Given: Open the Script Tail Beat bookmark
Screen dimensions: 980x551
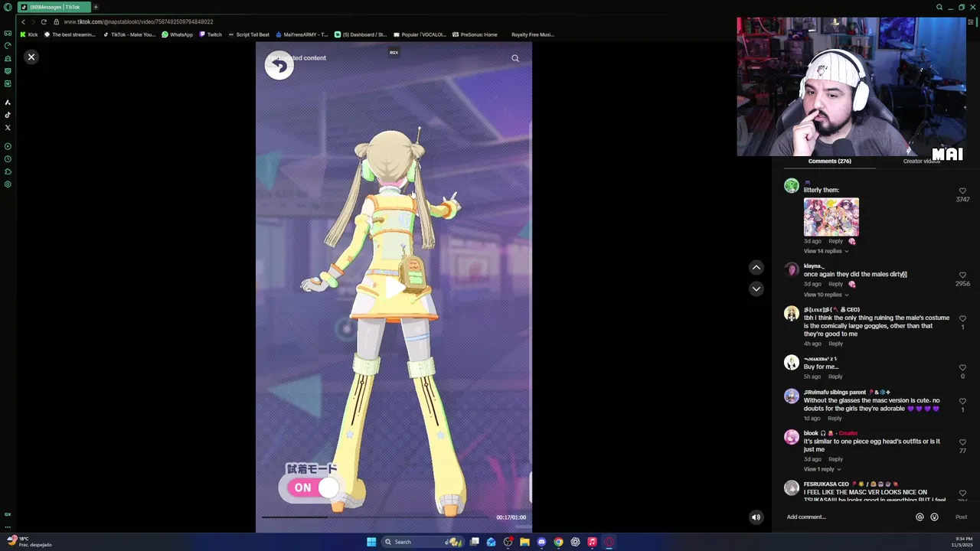Looking at the screenshot, I should coord(249,34).
